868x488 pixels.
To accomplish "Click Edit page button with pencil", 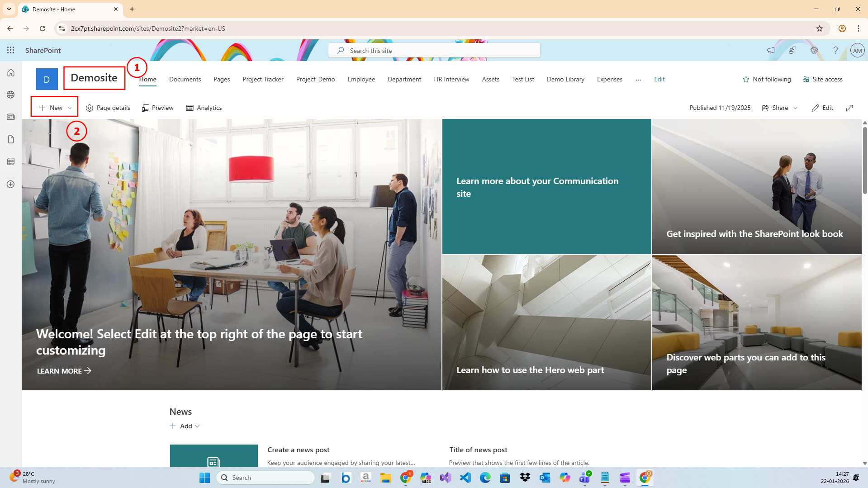I will point(822,108).
